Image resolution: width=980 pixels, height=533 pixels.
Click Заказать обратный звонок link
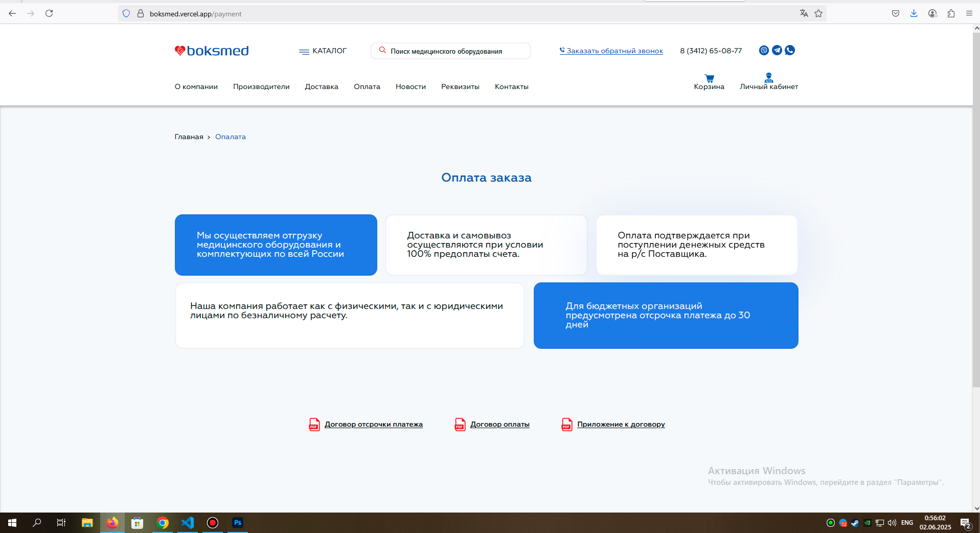[611, 51]
